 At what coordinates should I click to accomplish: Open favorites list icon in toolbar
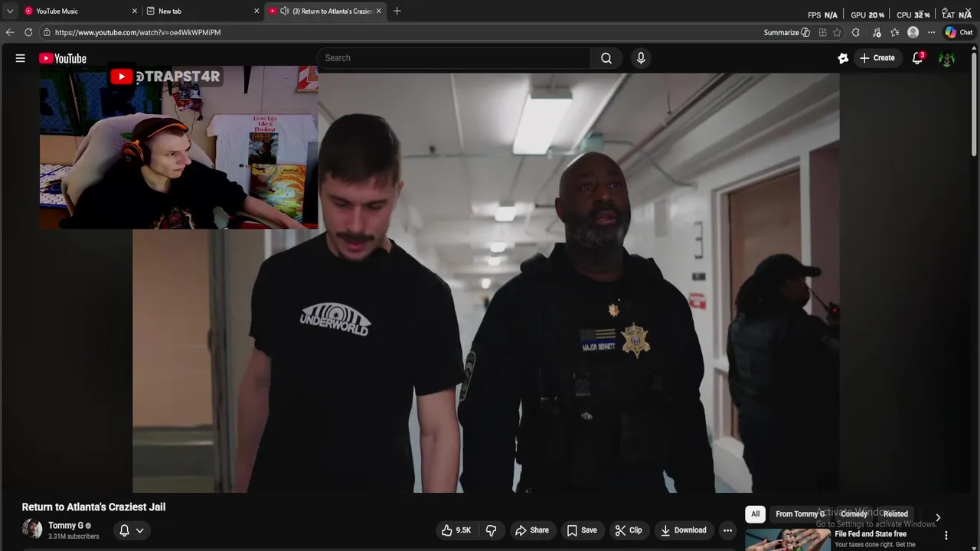pos(894,32)
